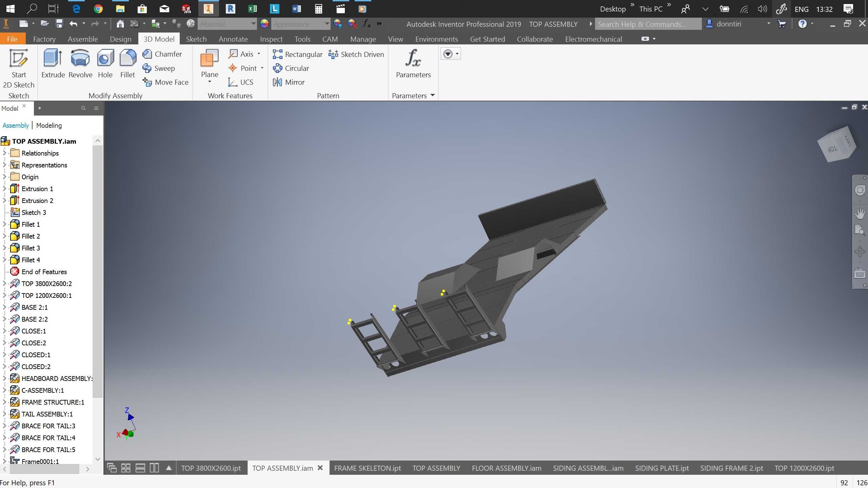Click the volume icon in system tray

click(x=762, y=9)
